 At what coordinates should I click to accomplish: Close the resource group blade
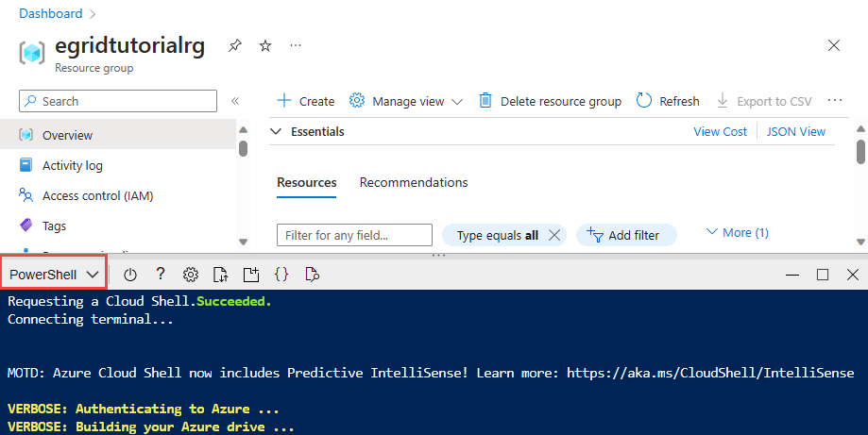click(834, 45)
